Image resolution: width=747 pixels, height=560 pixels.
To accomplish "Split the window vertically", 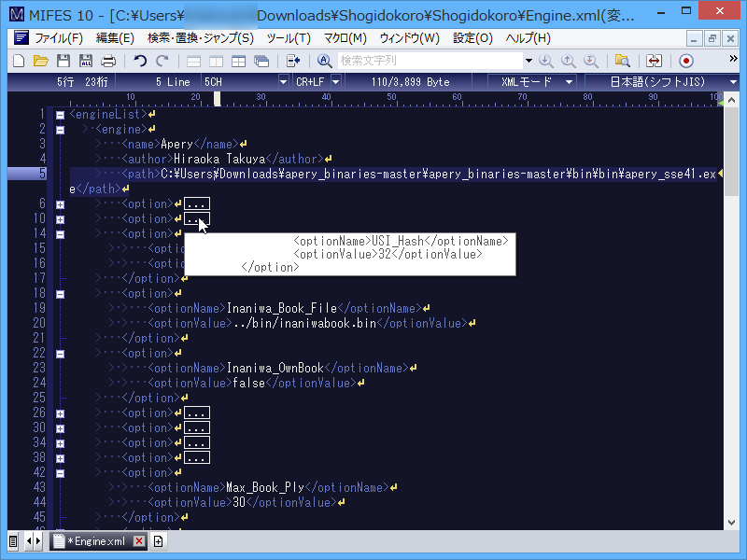I will (216, 61).
